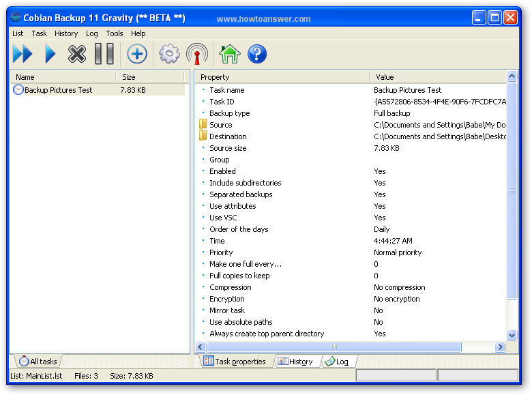Select the Source size property

351,148
